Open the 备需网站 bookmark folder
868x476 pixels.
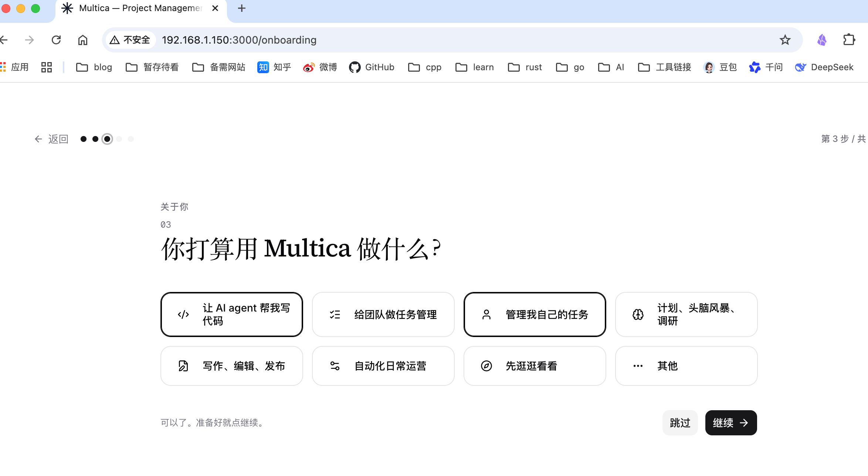(x=218, y=67)
